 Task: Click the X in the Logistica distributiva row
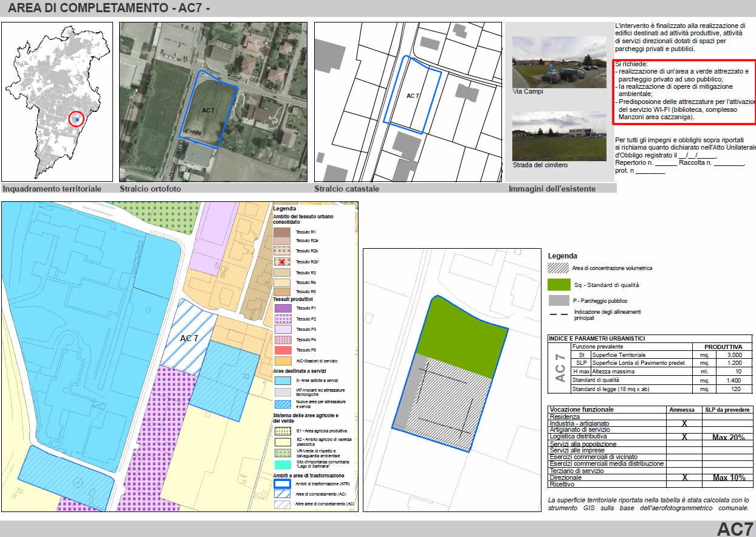pos(684,437)
